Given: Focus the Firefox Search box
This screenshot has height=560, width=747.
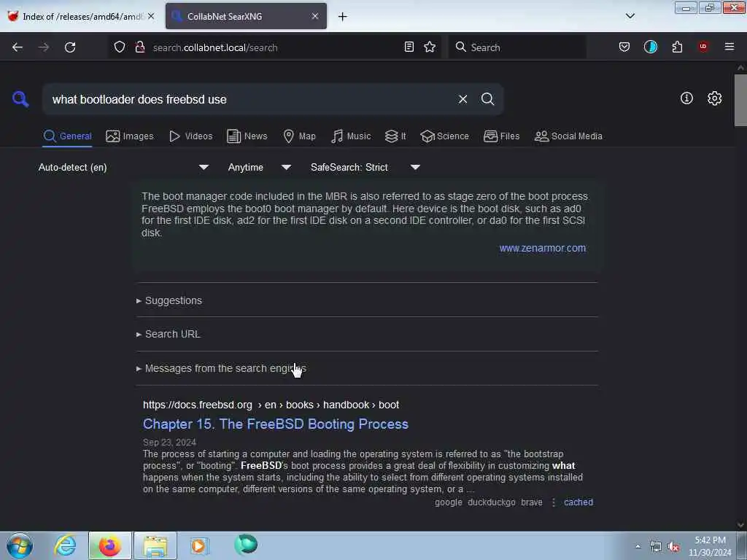Looking at the screenshot, I should [x=517, y=47].
